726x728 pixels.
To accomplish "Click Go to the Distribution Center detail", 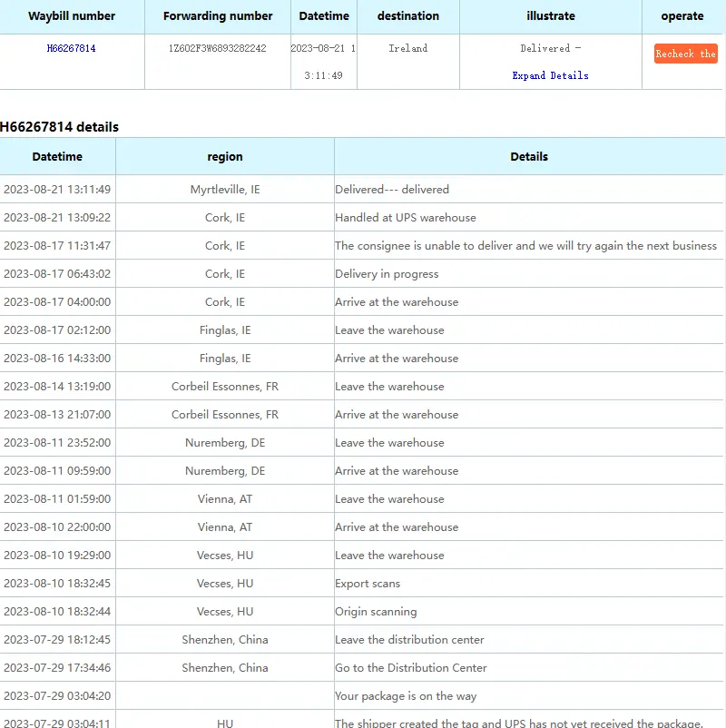I will tap(411, 668).
